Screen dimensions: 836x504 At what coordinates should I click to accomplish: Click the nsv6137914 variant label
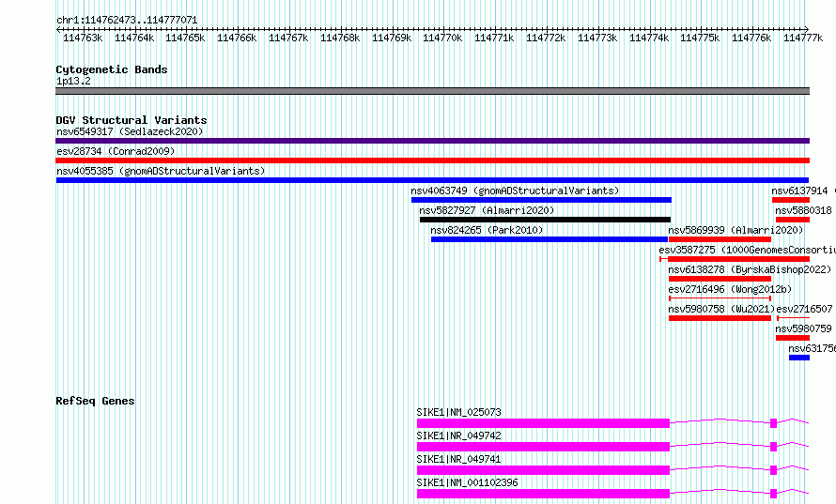pyautogui.click(x=799, y=191)
